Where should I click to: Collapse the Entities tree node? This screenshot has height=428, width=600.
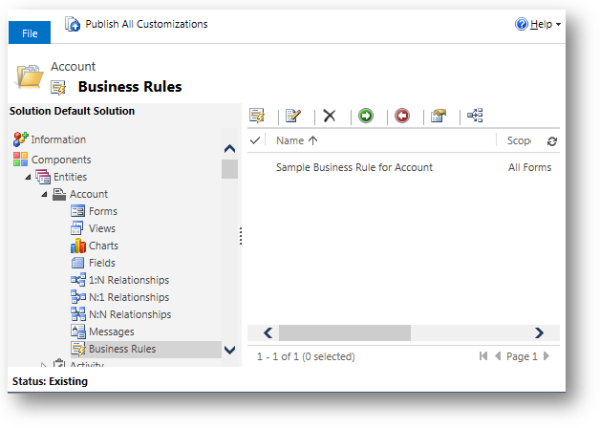click(x=28, y=177)
